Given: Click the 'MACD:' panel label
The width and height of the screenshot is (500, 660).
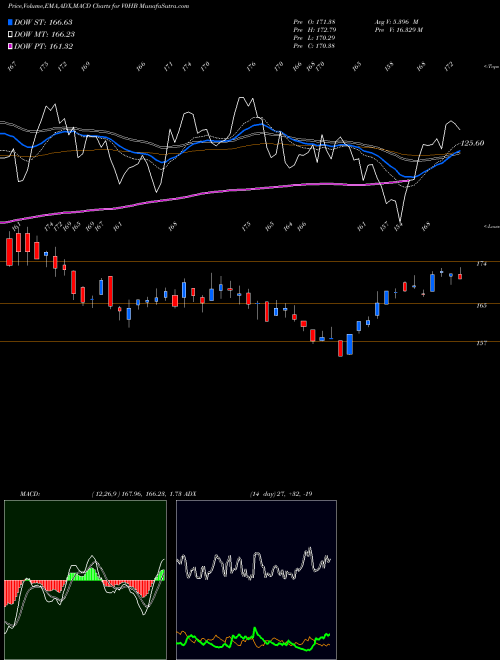Looking at the screenshot, I should [x=30, y=494].
